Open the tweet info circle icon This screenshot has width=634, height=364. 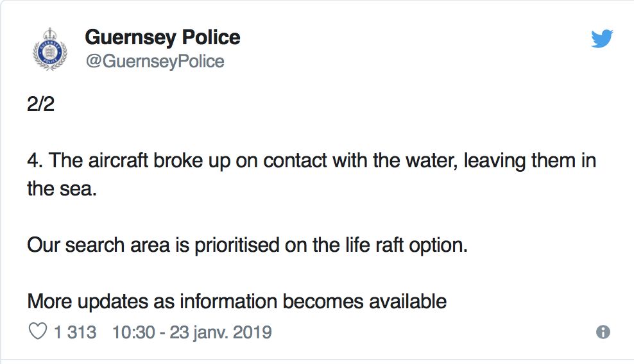pos(603,332)
